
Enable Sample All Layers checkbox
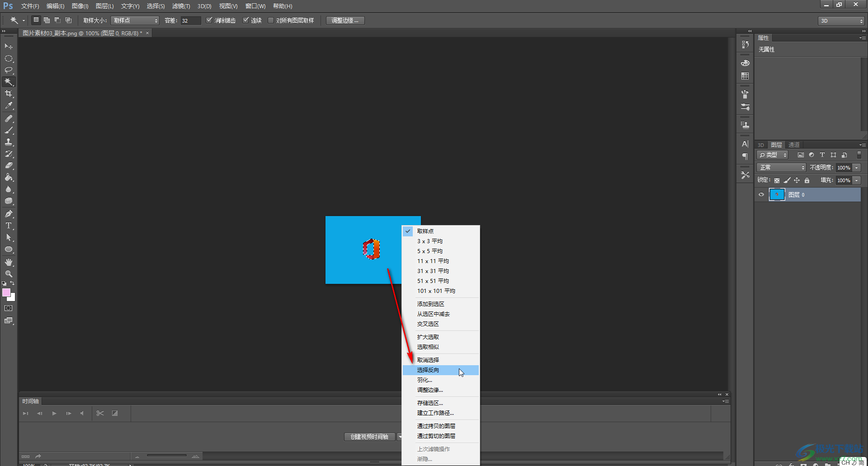tap(271, 20)
